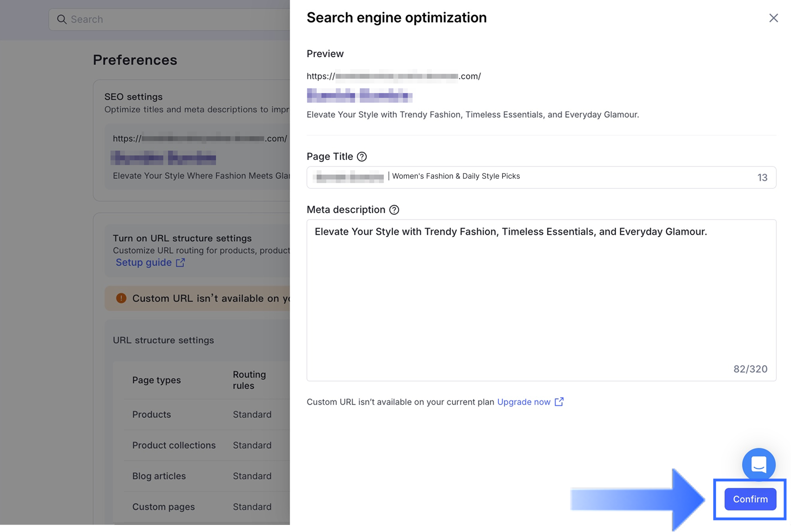
Task: Open the Upgrade now link
Action: (524, 402)
